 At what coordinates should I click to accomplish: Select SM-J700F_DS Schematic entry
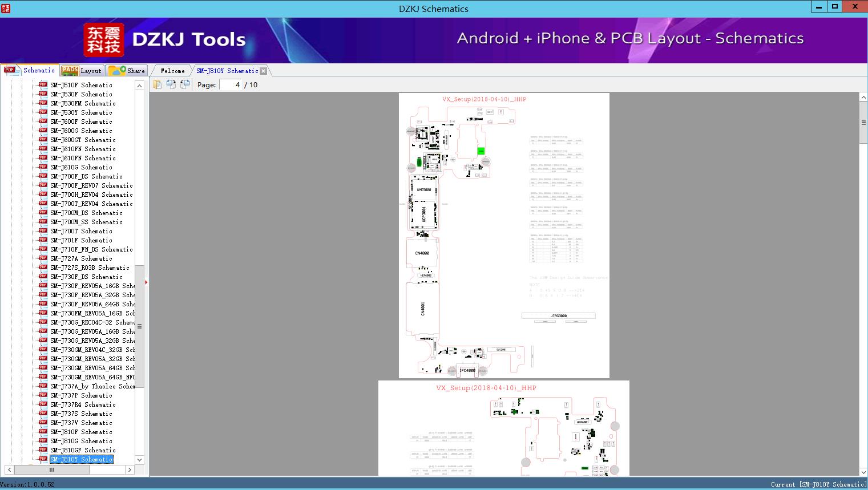[86, 176]
